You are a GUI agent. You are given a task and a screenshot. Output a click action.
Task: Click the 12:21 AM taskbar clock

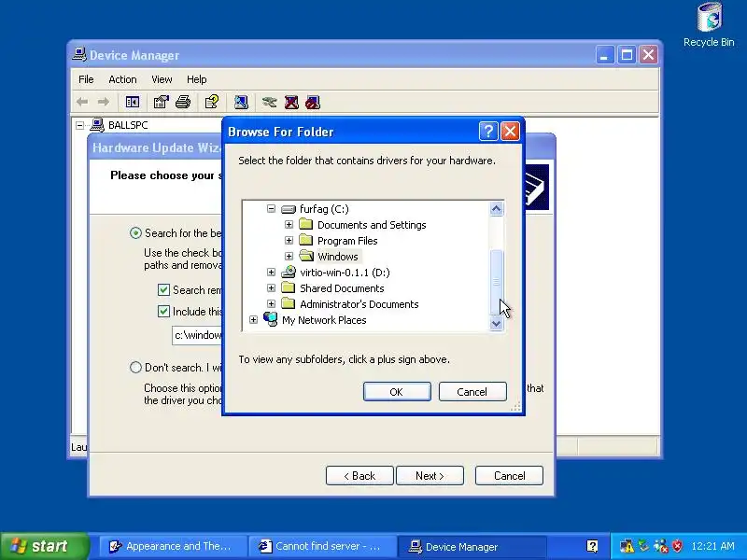(x=712, y=546)
